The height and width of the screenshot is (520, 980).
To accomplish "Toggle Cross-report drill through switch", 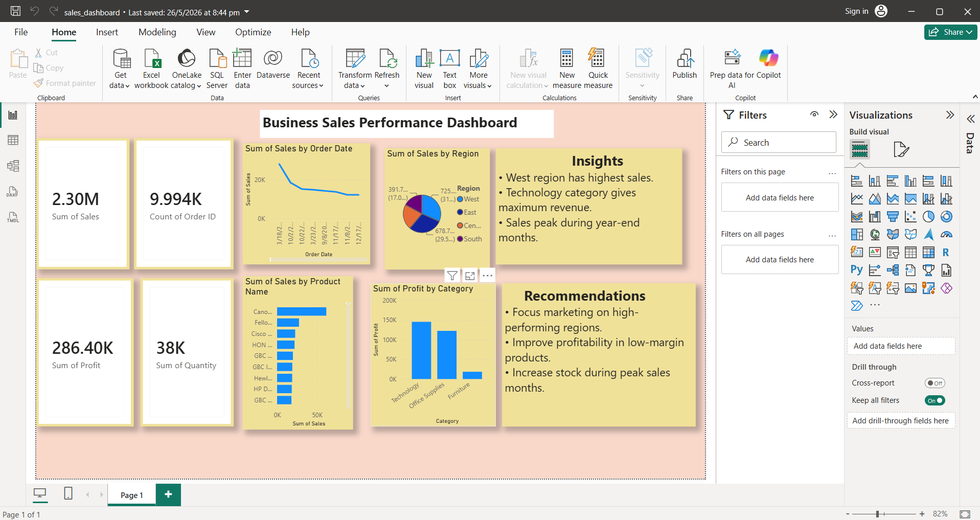I will 935,383.
